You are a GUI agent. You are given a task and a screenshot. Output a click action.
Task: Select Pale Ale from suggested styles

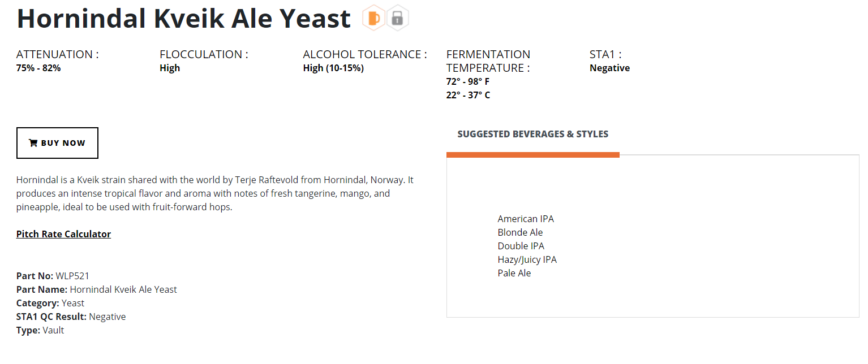pos(514,273)
